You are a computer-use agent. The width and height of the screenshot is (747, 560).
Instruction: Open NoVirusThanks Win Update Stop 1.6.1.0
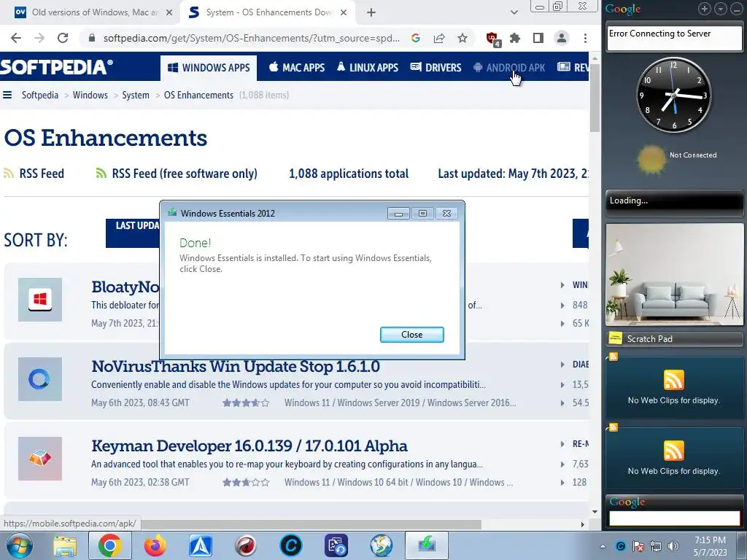tap(236, 366)
